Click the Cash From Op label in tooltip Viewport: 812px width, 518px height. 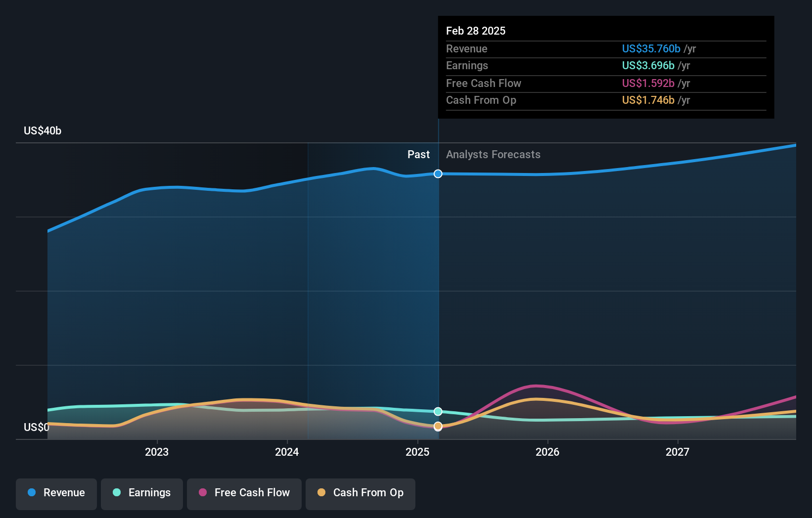pyautogui.click(x=481, y=100)
